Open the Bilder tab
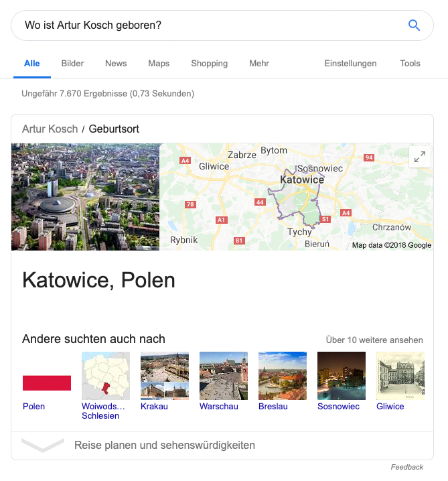448x481 pixels. [72, 64]
